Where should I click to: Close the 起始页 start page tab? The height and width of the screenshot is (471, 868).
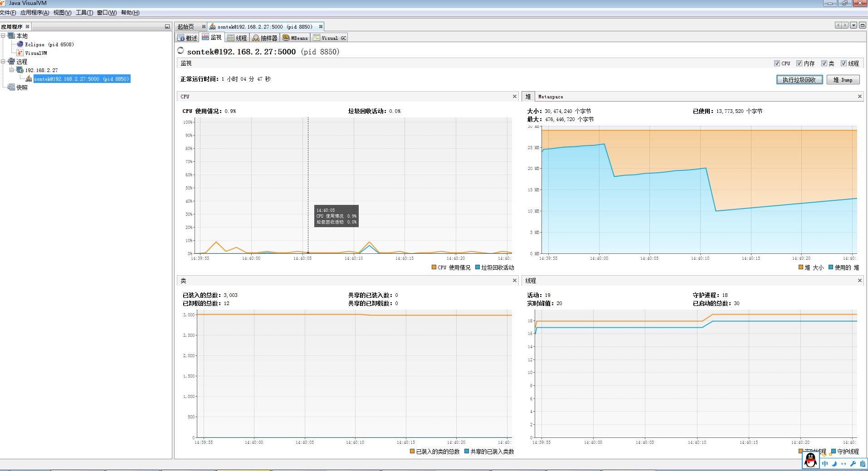click(x=204, y=26)
